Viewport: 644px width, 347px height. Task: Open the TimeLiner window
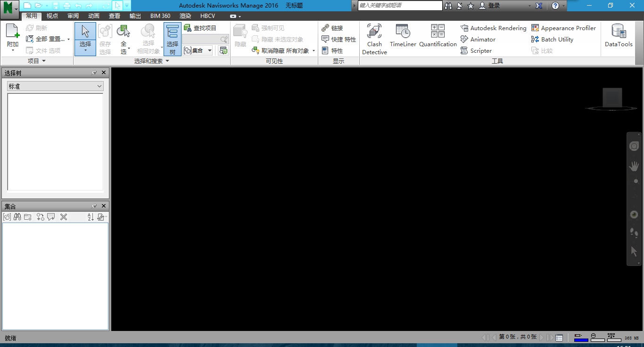403,36
